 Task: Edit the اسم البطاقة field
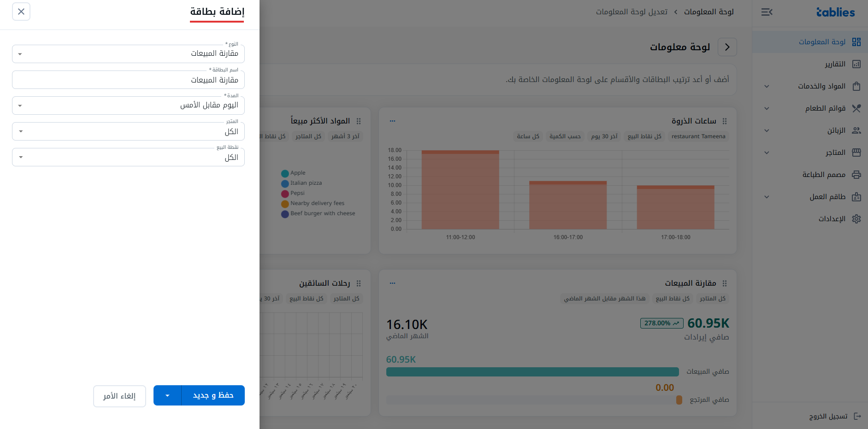pyautogui.click(x=128, y=80)
